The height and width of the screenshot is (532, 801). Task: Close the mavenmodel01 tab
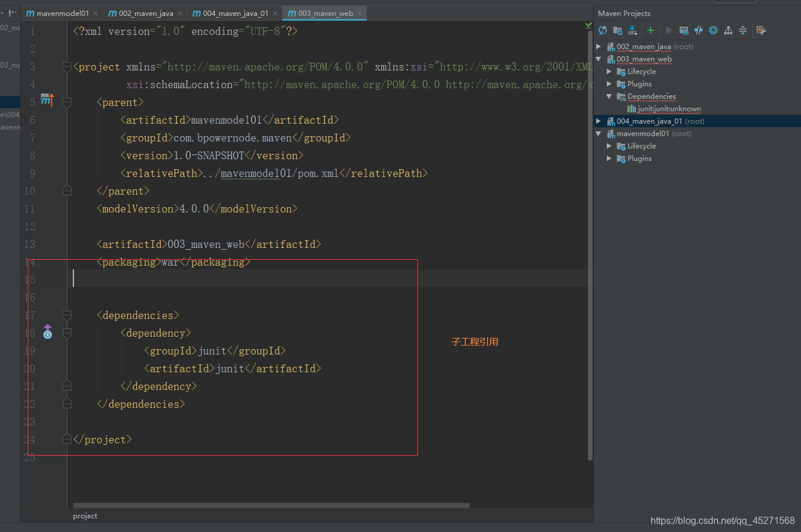(95, 13)
